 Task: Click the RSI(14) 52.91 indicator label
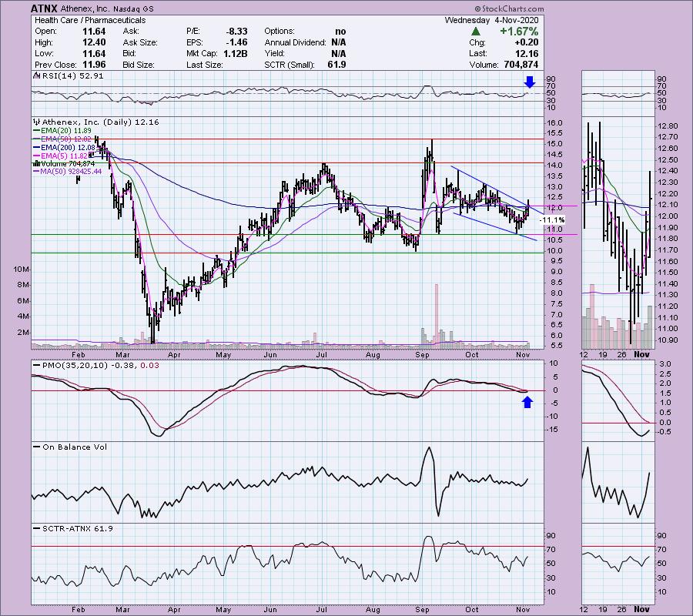(x=72, y=75)
